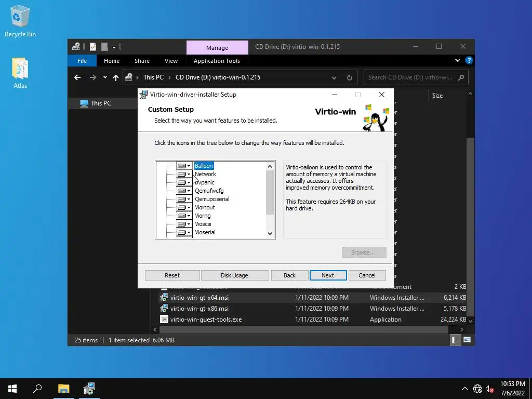Image resolution: width=532 pixels, height=399 pixels.
Task: Open Network feature install options dropdown
Action: [x=184, y=174]
